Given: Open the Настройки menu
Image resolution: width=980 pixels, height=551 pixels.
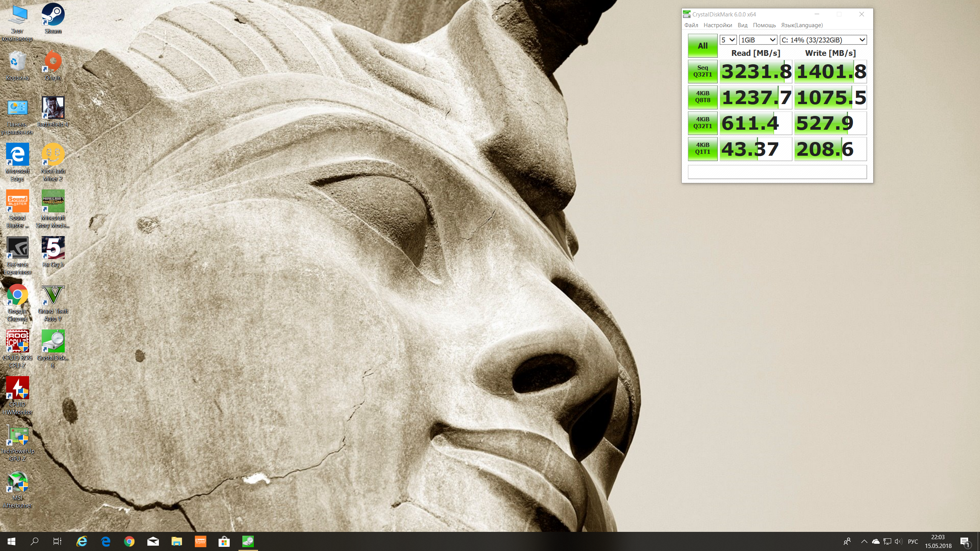Looking at the screenshot, I should (717, 25).
